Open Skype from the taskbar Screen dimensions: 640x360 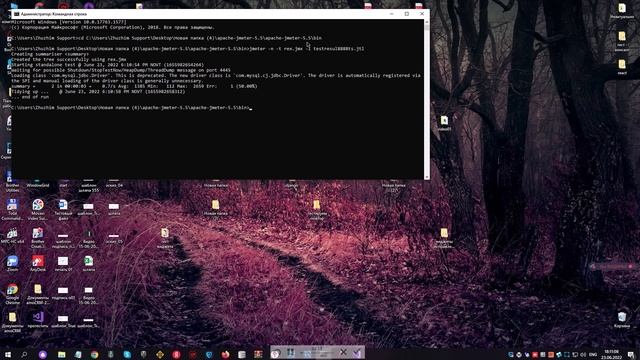point(127,354)
